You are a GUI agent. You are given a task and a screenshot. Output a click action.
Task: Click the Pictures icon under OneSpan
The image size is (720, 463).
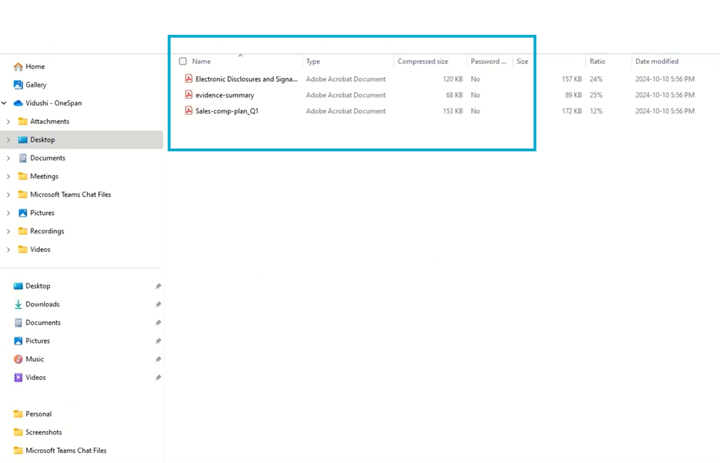[x=22, y=213]
